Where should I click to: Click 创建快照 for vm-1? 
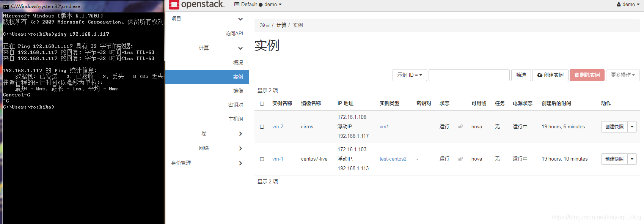614,159
